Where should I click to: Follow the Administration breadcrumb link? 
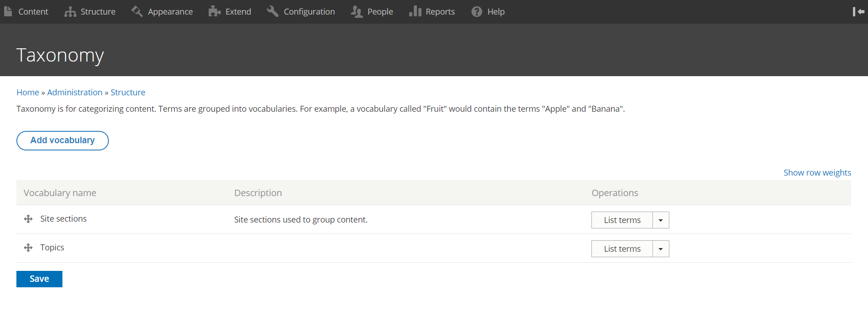tap(75, 93)
